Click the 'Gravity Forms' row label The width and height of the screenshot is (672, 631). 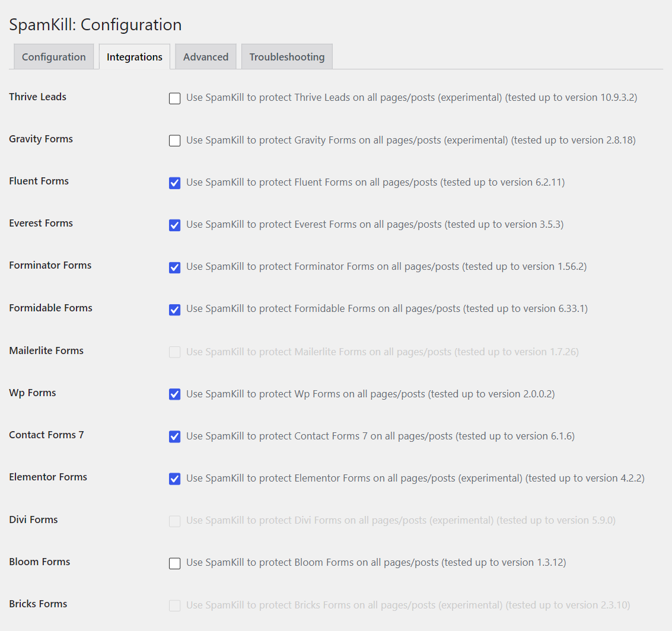pyautogui.click(x=41, y=139)
